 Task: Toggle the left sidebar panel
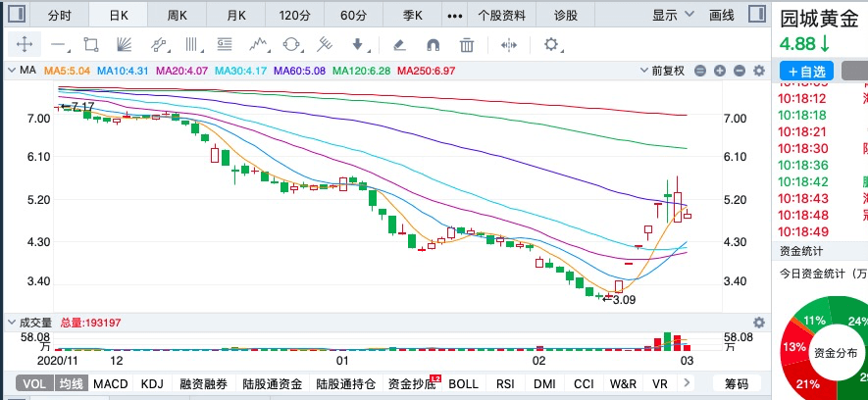click(x=18, y=15)
